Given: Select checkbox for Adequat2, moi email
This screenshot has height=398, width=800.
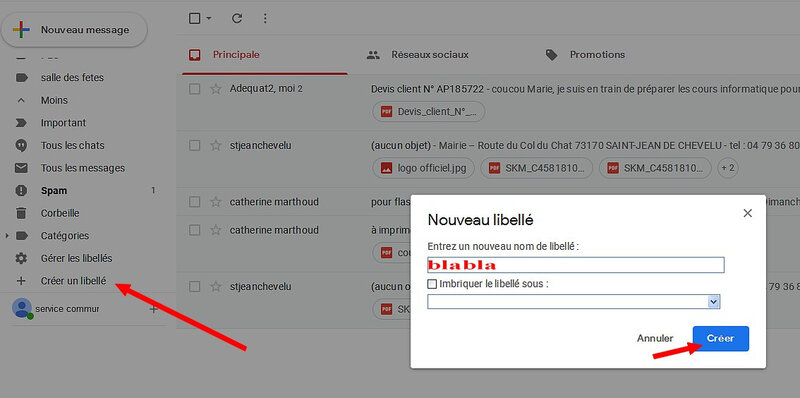Looking at the screenshot, I should [194, 89].
